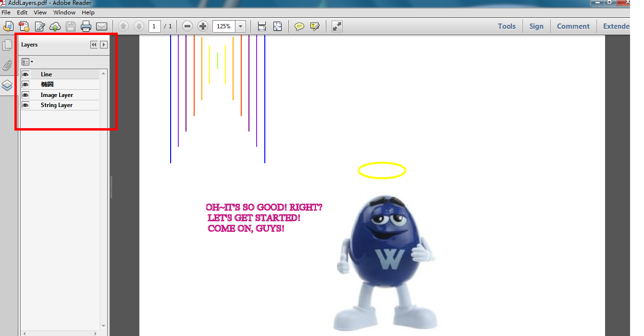Toggle visibility of the 椭圆 layer

pyautogui.click(x=25, y=84)
